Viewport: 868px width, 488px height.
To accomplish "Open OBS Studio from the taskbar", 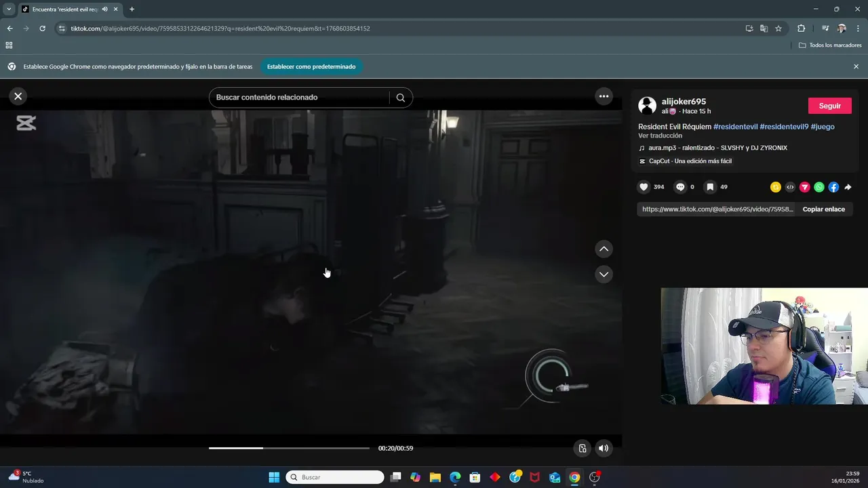I will pyautogui.click(x=594, y=477).
